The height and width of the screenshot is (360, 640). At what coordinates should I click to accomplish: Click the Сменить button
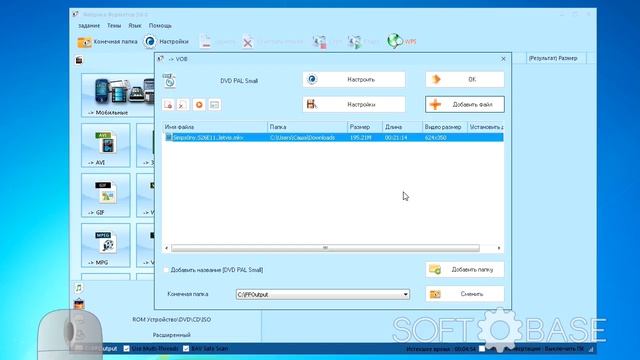pyautogui.click(x=464, y=294)
